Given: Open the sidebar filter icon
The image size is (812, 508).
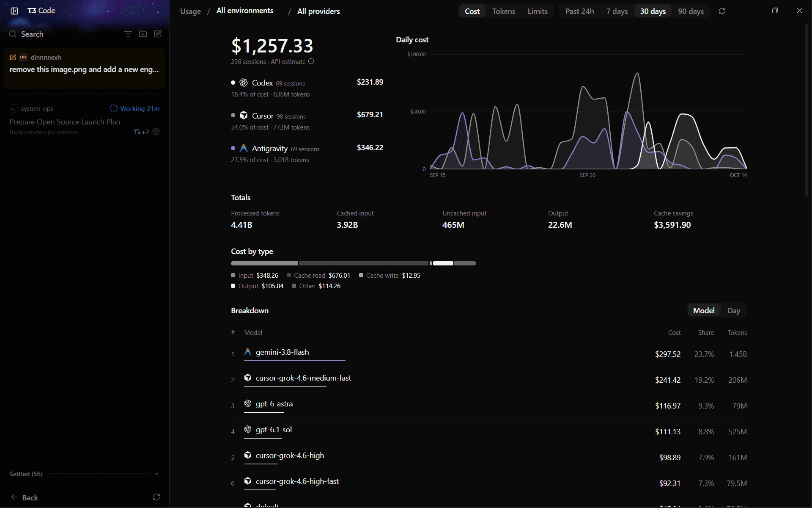Looking at the screenshot, I should pyautogui.click(x=128, y=34).
